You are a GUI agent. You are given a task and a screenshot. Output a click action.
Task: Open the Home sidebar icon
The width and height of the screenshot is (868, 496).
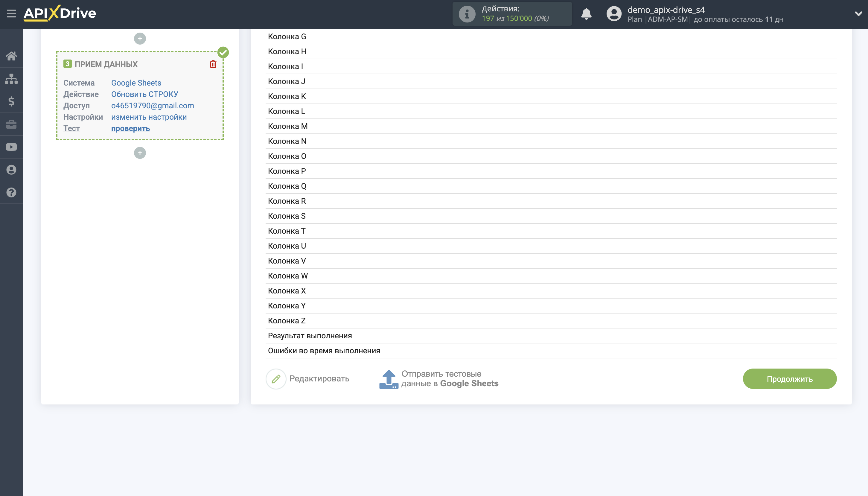pyautogui.click(x=11, y=56)
